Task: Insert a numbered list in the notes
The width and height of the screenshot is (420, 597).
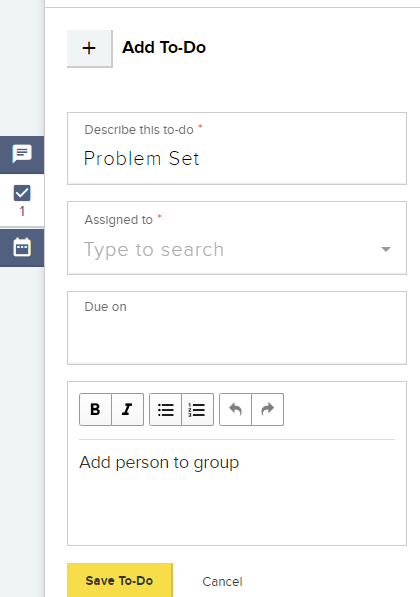Action: (198, 409)
